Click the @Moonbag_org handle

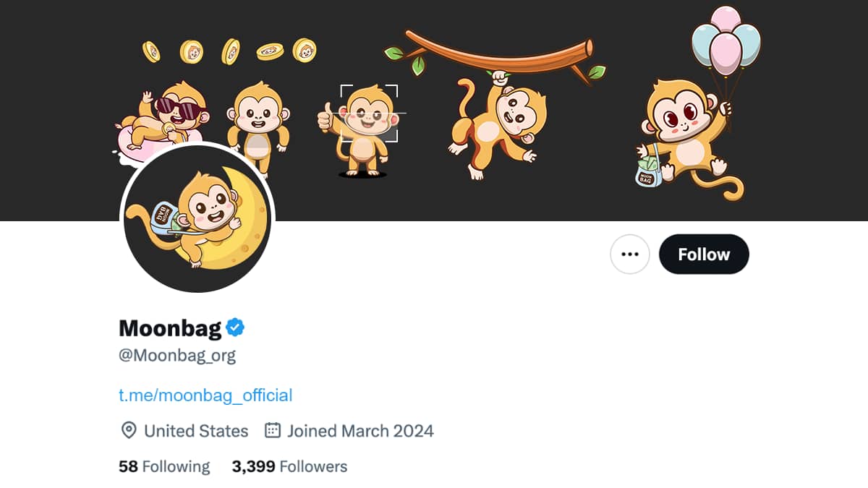[x=177, y=356]
